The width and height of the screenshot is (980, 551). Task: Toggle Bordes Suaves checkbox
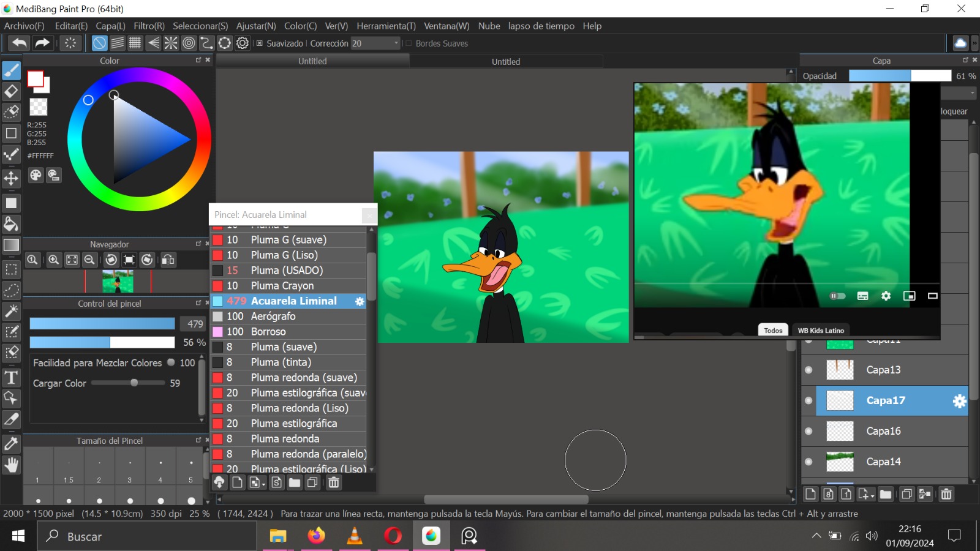pyautogui.click(x=409, y=43)
